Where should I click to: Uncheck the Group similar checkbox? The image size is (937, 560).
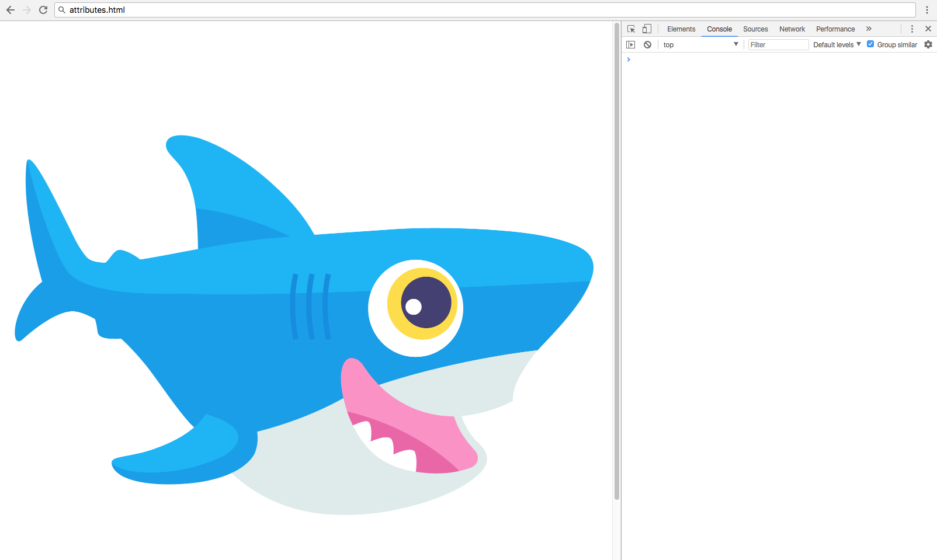(x=870, y=44)
